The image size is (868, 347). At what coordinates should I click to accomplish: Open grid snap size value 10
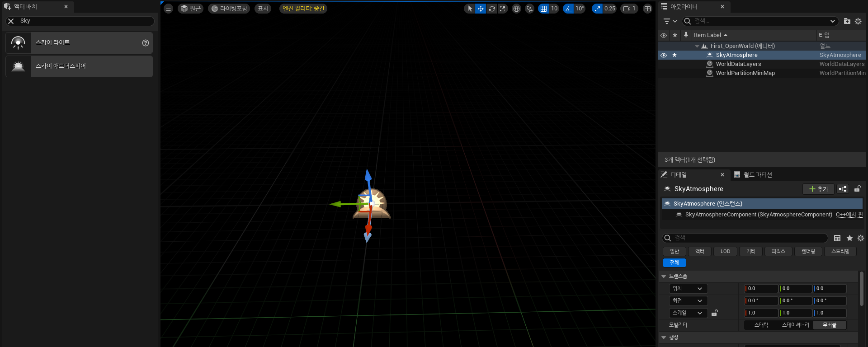[554, 9]
